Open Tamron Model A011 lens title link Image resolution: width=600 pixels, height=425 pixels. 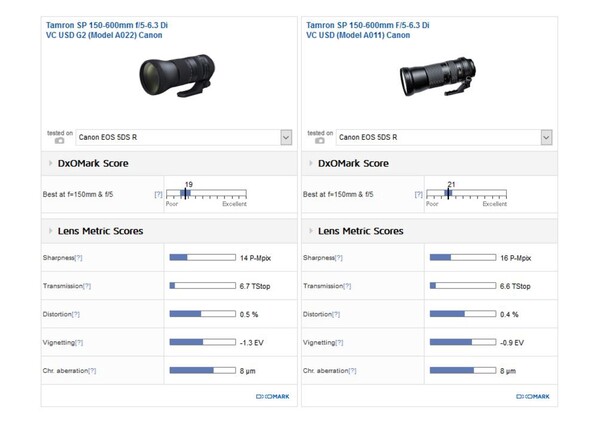[368, 29]
